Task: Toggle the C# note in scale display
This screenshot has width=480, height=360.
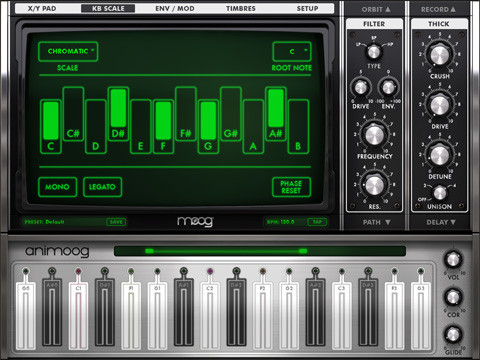Action: coord(73,114)
